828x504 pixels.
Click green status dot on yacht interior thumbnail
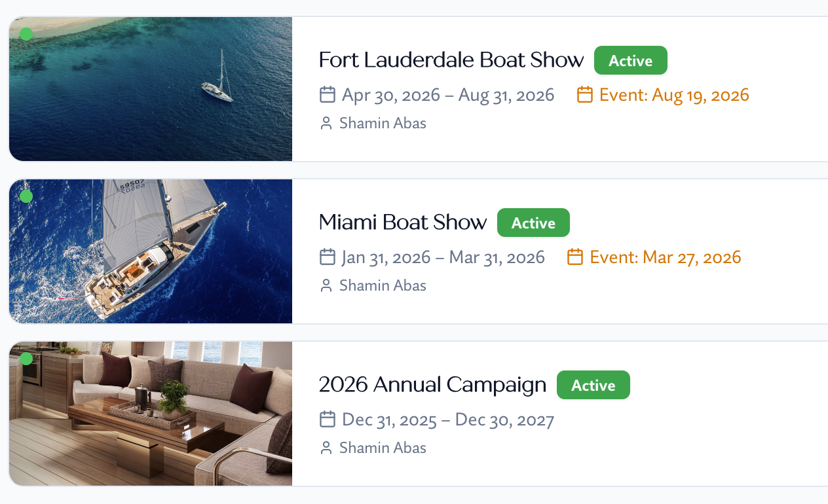(26, 359)
